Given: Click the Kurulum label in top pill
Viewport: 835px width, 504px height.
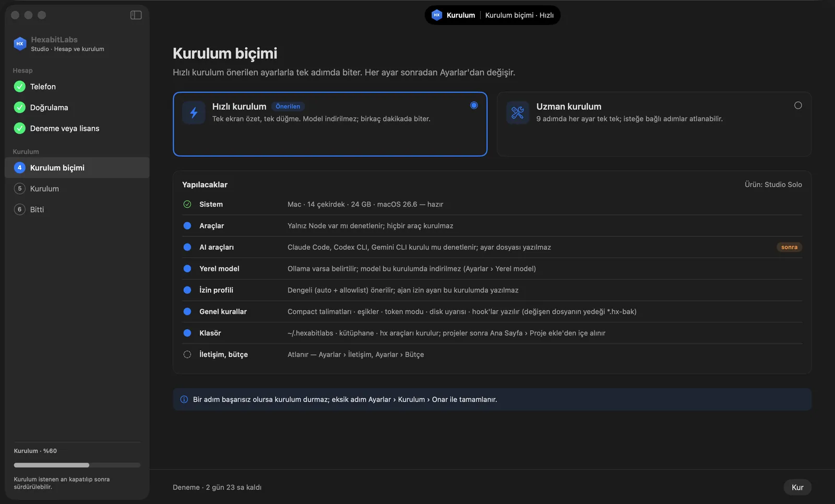Looking at the screenshot, I should coord(461,15).
